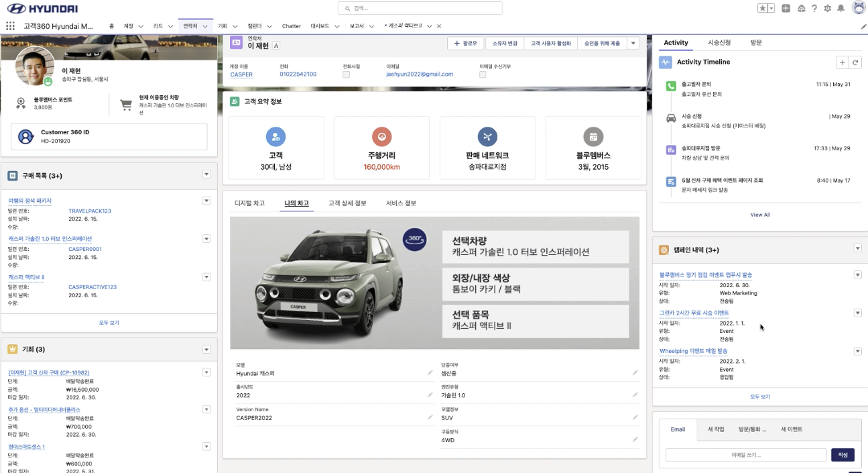Select the 시승신청 tab
This screenshot has width=868, height=473.
(719, 43)
